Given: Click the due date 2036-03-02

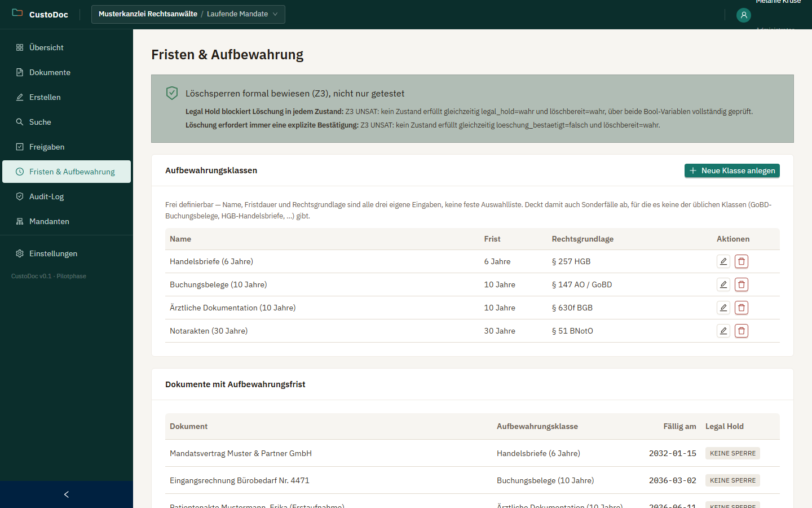Looking at the screenshot, I should pyautogui.click(x=673, y=480).
